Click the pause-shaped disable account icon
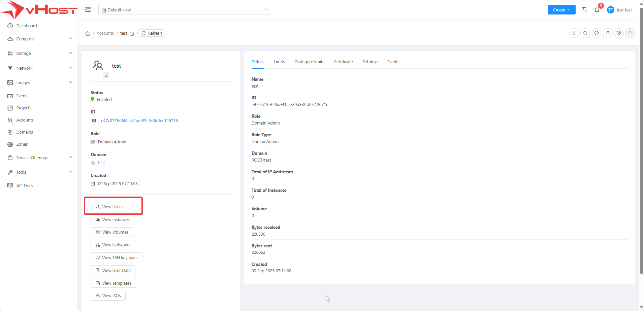644x311 pixels. (597, 33)
